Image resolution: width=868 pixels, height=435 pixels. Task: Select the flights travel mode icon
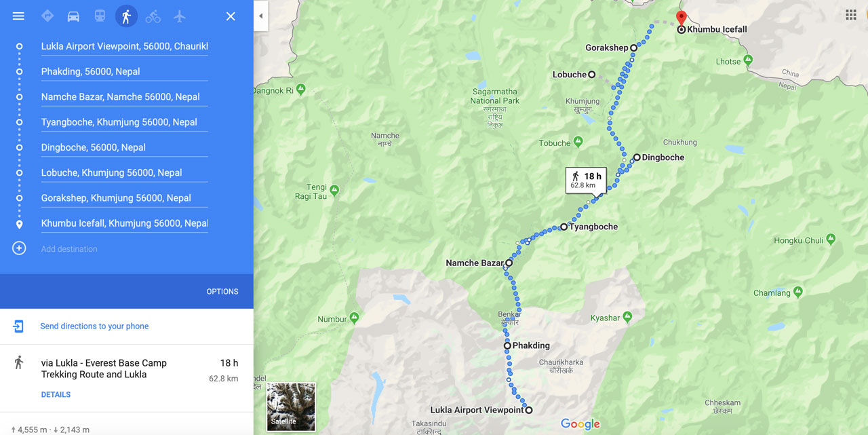tap(180, 16)
